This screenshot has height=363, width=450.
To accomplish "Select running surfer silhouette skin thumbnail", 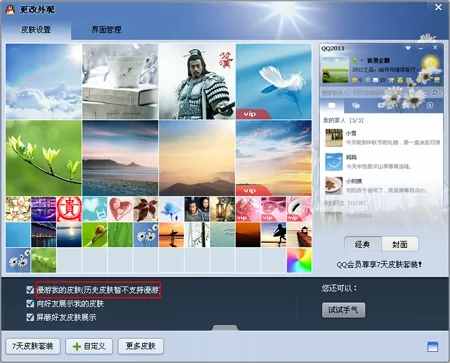I will [274, 235].
